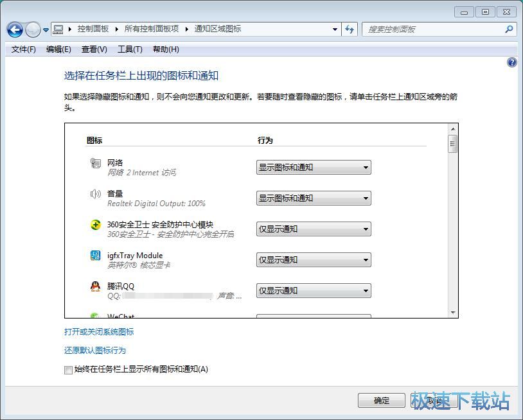Open the recent pages arrow beside Forward
The height and width of the screenshot is (420, 523).
coord(46,30)
